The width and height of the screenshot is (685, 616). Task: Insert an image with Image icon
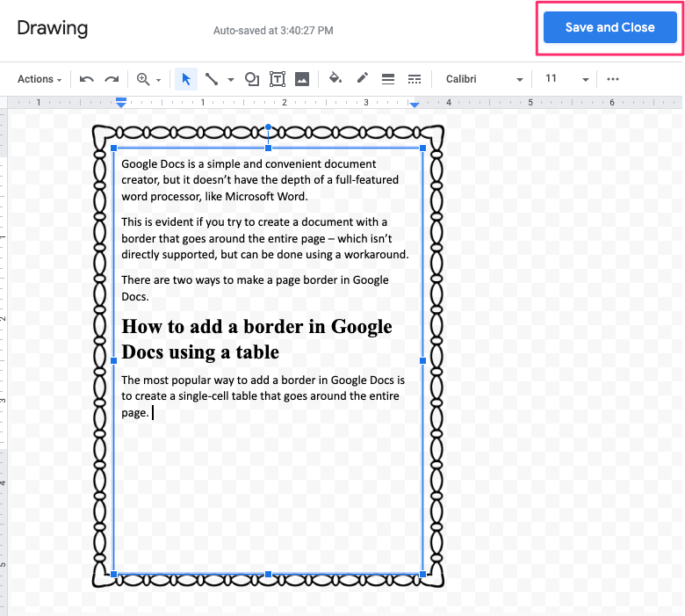(x=302, y=79)
